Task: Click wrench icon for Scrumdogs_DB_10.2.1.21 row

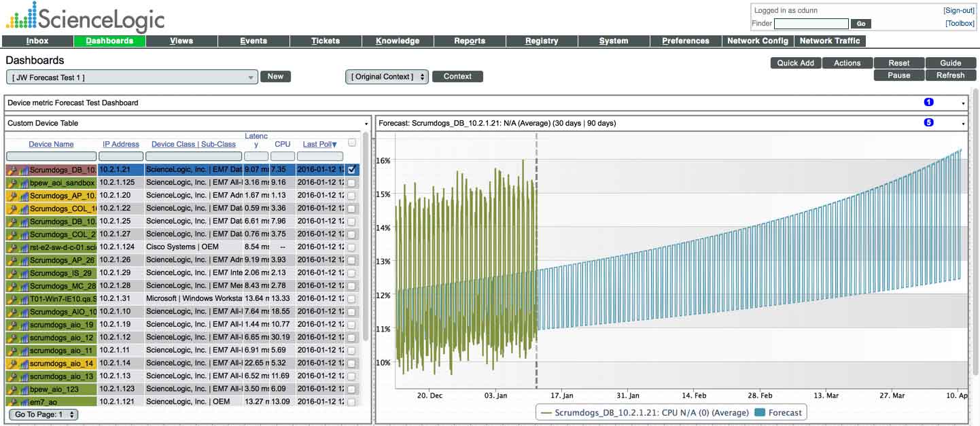Action: pyautogui.click(x=12, y=170)
